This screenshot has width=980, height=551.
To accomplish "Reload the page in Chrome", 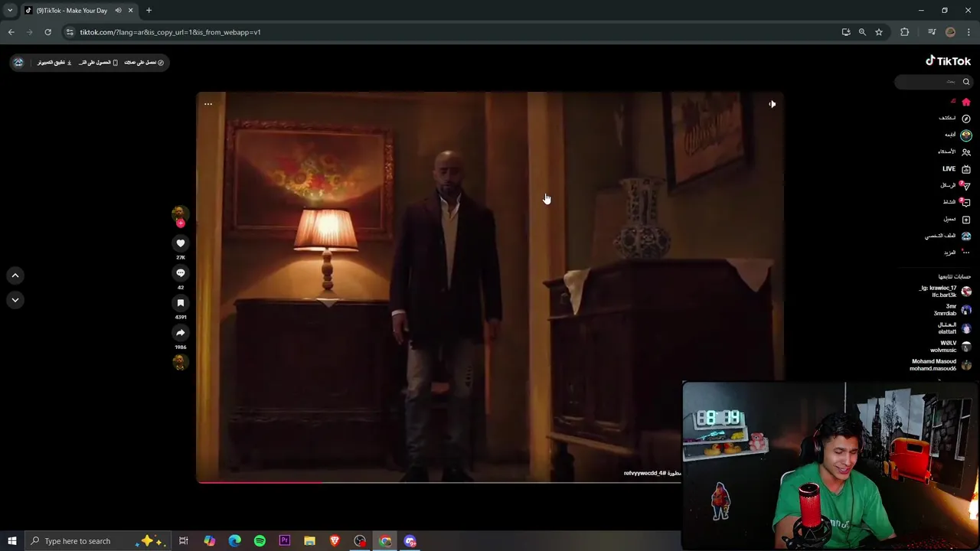I will click(x=47, y=32).
